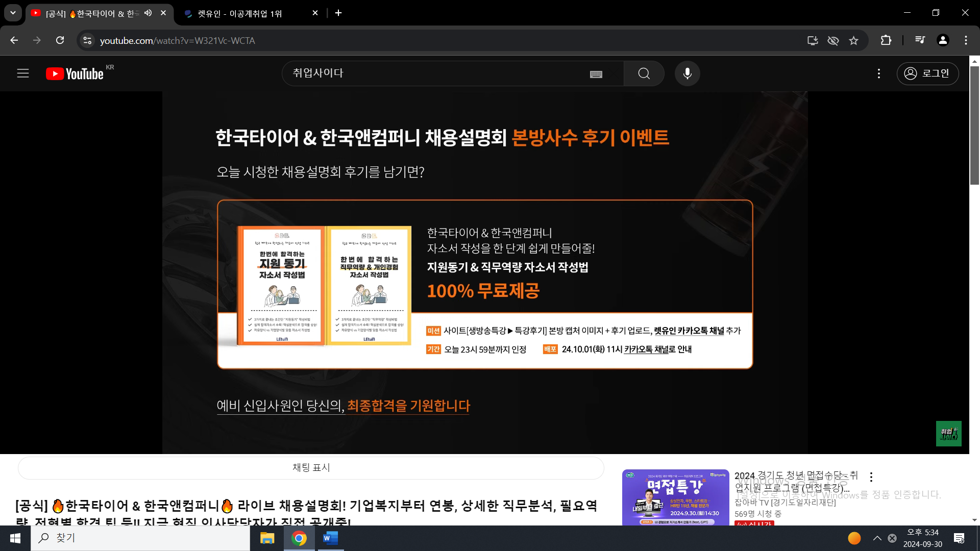
Task: Click the search magnifier button
Action: 644,73
